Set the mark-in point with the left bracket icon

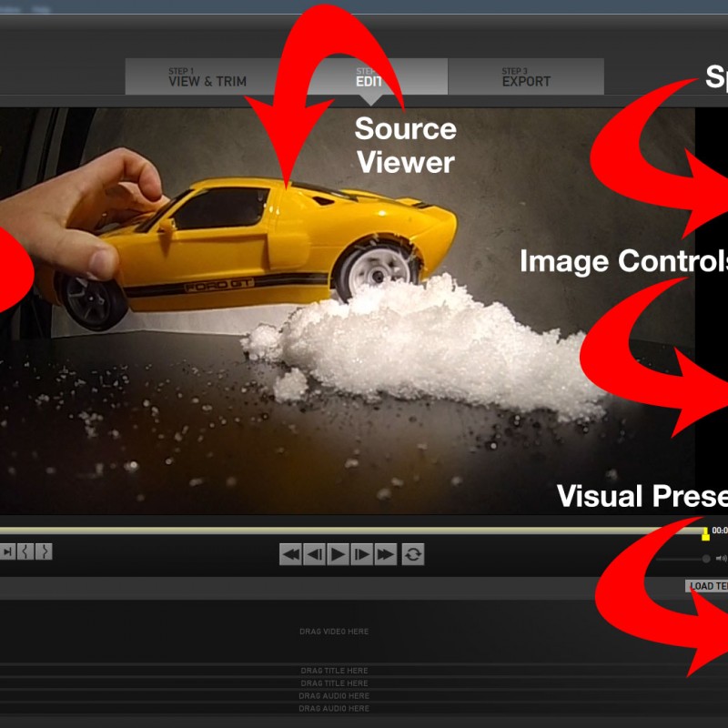(x=25, y=551)
